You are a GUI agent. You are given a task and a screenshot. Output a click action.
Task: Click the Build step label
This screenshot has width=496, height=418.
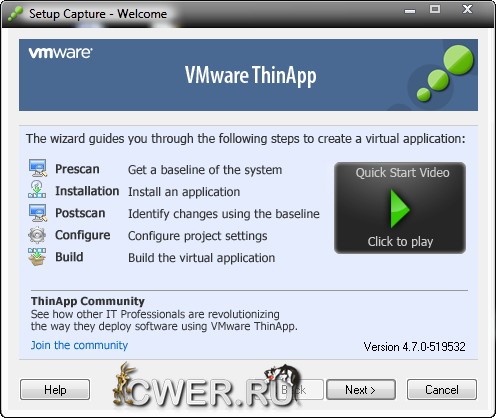[x=69, y=257]
